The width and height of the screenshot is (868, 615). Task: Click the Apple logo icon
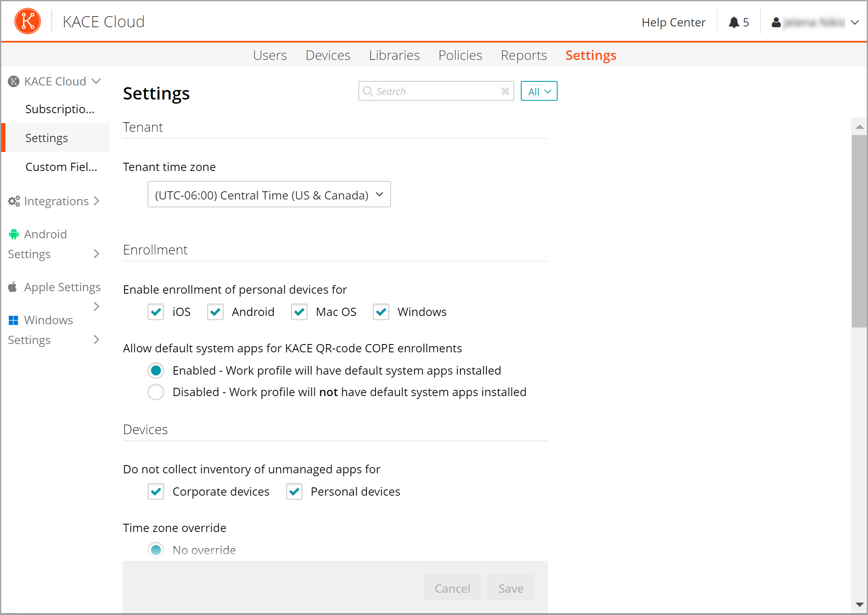(13, 287)
